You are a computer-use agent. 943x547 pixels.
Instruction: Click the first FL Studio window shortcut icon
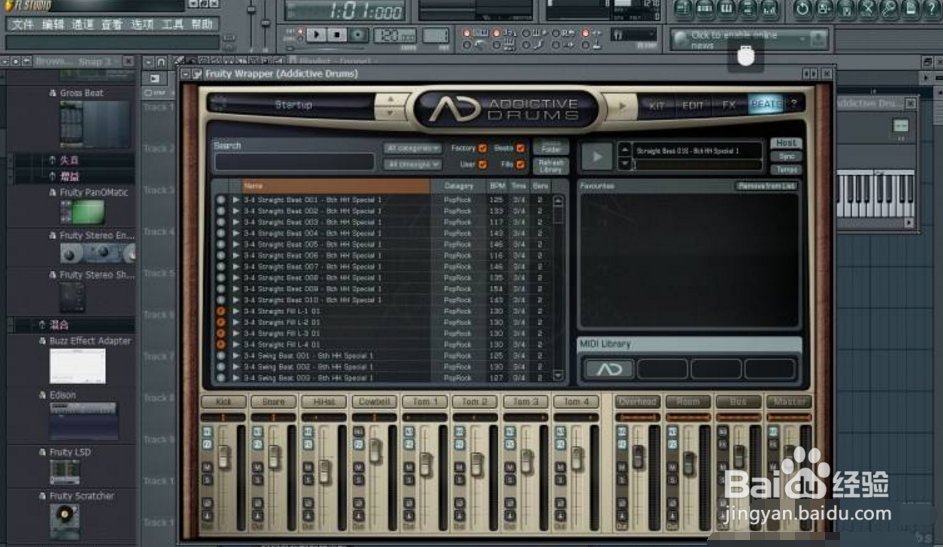[682, 8]
